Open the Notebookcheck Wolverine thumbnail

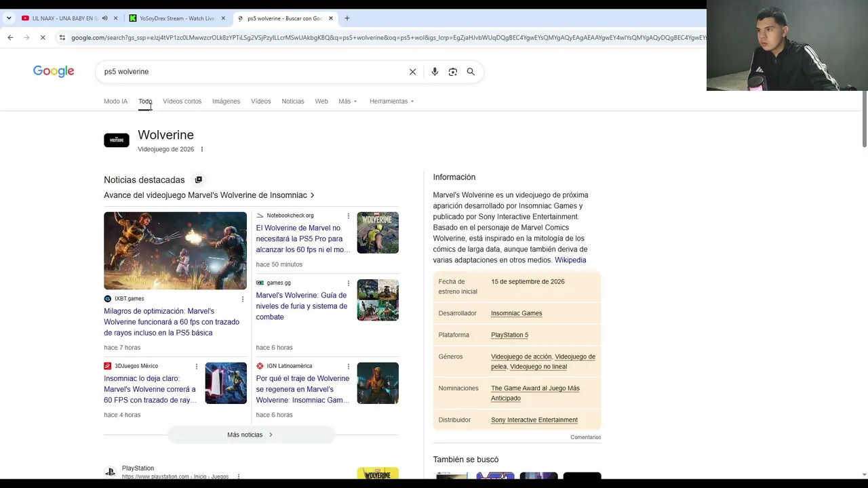tap(378, 232)
